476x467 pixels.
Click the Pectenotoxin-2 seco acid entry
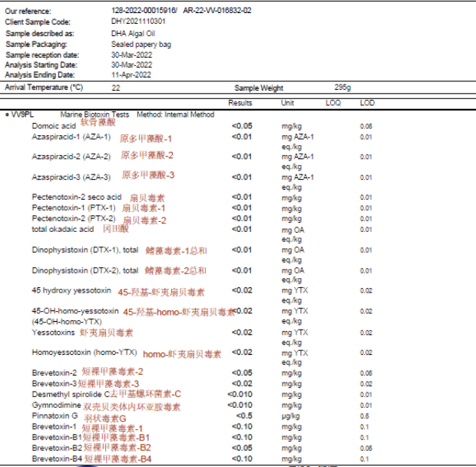(76, 197)
